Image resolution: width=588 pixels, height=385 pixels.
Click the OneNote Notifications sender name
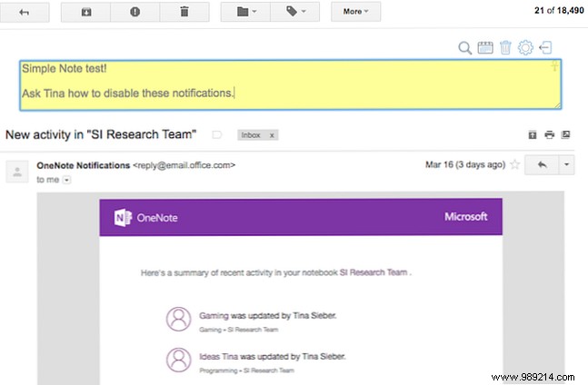pos(84,165)
